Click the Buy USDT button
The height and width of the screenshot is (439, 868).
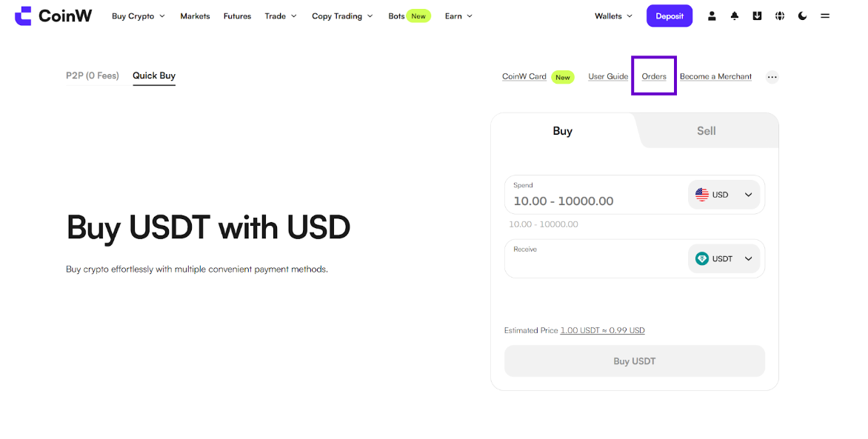[635, 361]
